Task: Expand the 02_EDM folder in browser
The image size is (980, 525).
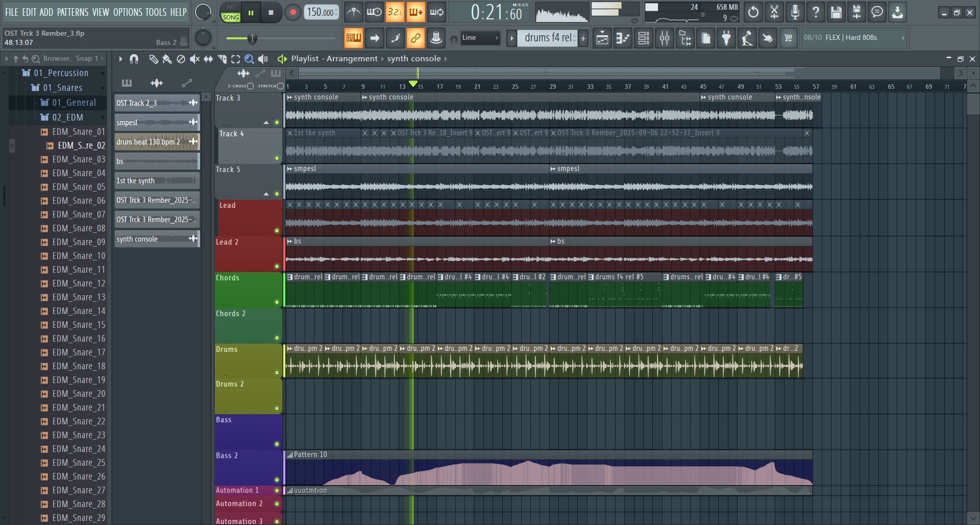Action: point(67,117)
